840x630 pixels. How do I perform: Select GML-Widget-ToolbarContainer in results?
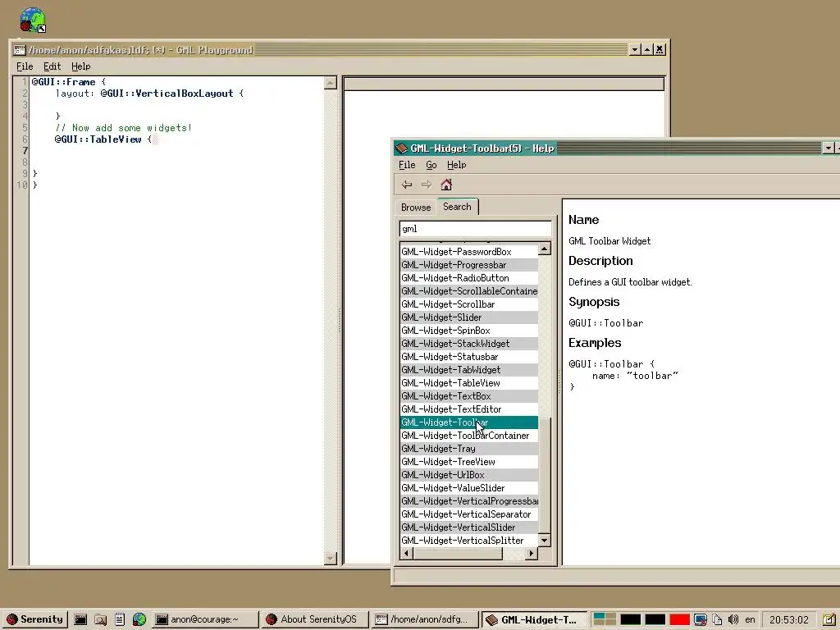tap(468, 436)
